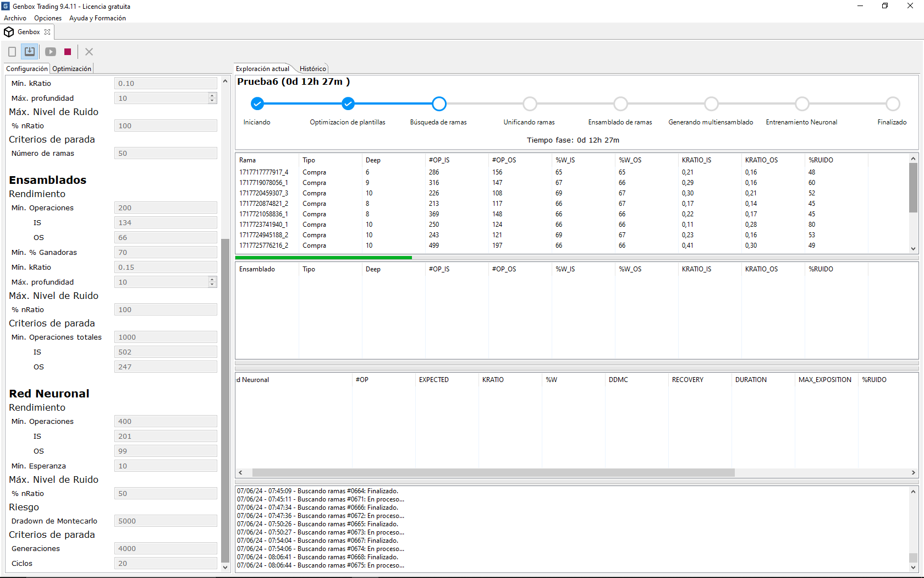Click the neural table horizontal scrollbar

(493, 473)
